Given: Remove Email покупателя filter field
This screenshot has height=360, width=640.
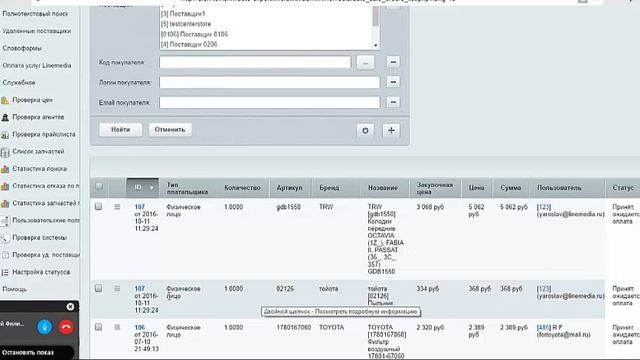Looking at the screenshot, I should click(x=393, y=102).
